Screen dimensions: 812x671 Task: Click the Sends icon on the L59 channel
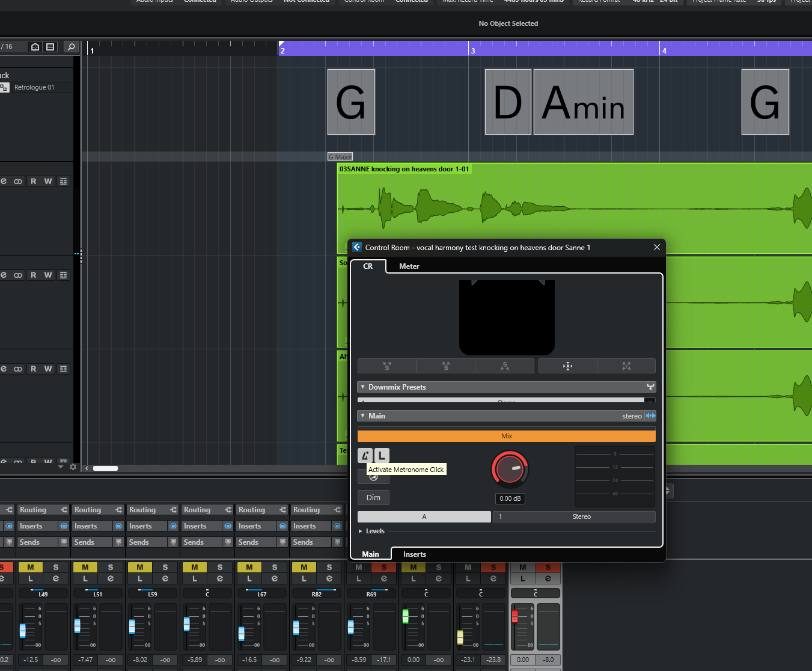point(173,542)
